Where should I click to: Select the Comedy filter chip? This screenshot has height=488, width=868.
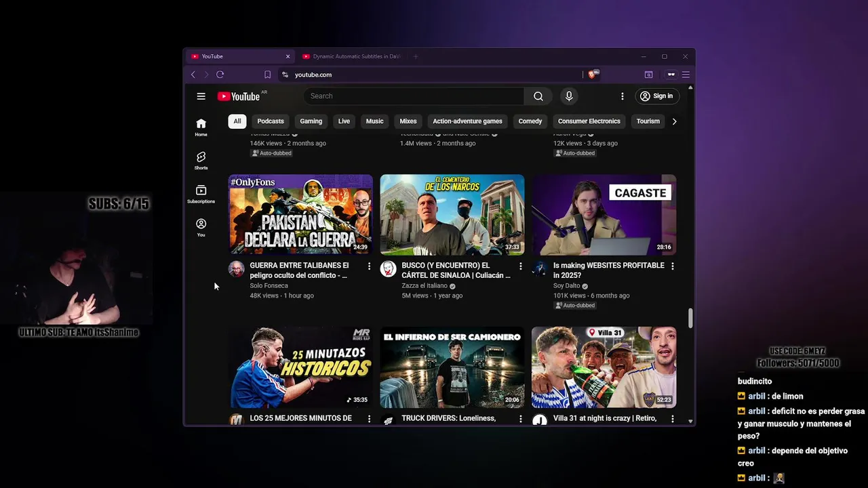click(x=530, y=121)
